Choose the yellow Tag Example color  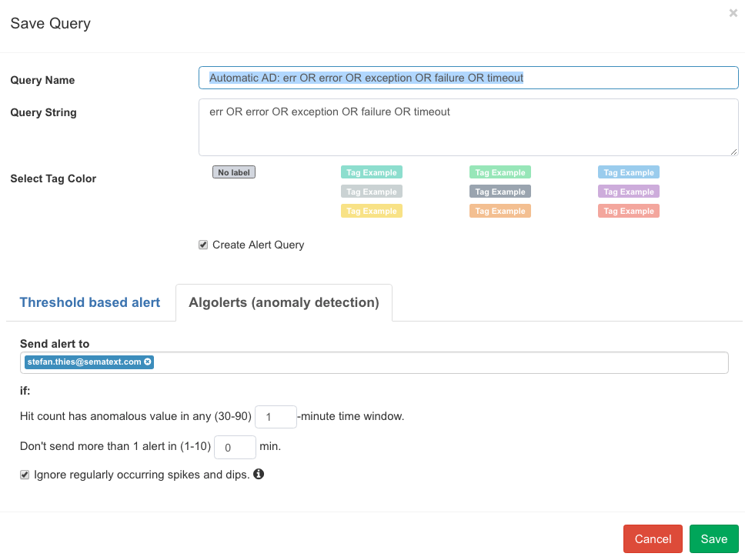(x=372, y=211)
